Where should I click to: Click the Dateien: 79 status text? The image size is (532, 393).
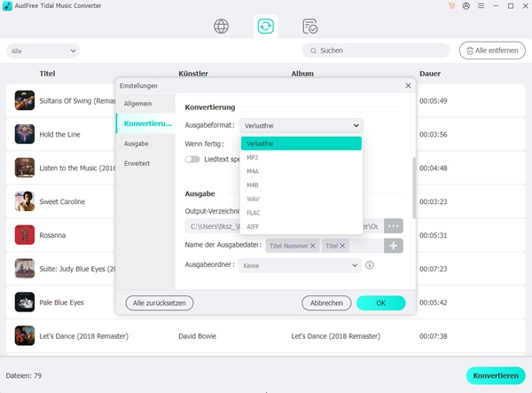(24, 375)
